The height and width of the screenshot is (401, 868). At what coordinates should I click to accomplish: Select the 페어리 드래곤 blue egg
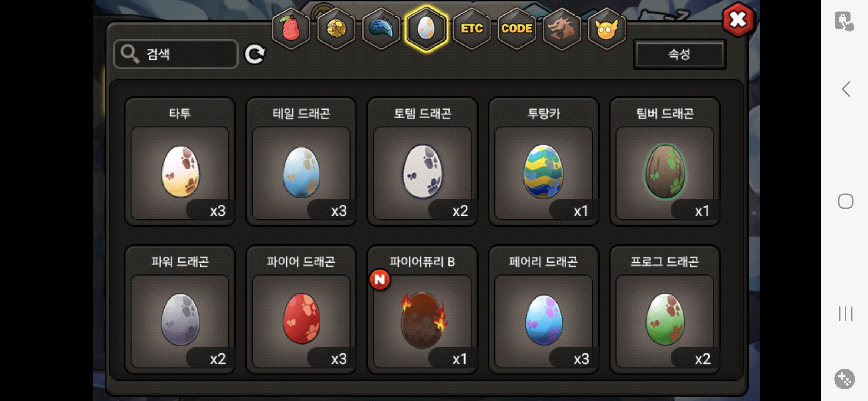[x=543, y=310]
